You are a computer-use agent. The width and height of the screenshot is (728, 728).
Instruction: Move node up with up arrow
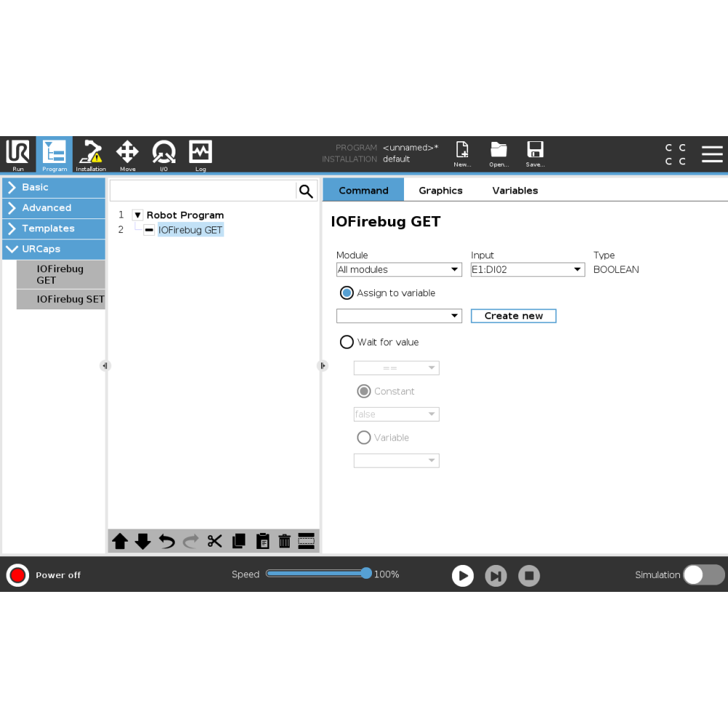pos(120,541)
